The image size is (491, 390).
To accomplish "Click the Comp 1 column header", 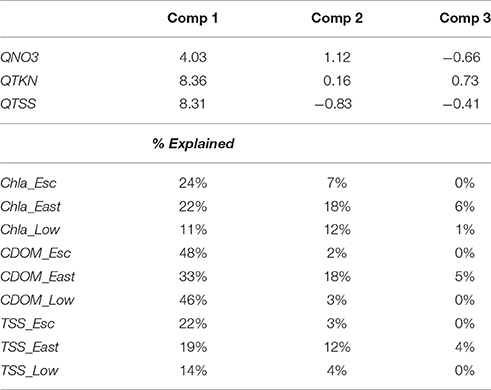I will click(193, 18).
